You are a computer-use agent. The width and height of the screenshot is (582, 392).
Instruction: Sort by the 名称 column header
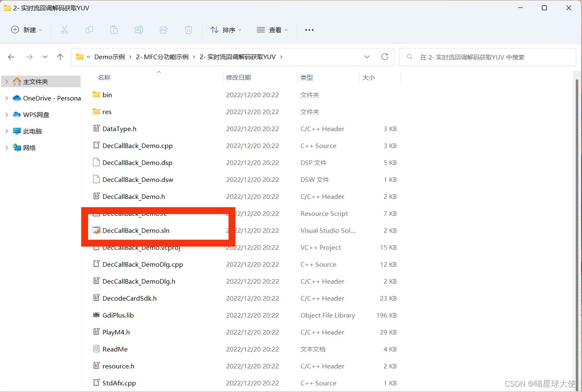coord(104,78)
